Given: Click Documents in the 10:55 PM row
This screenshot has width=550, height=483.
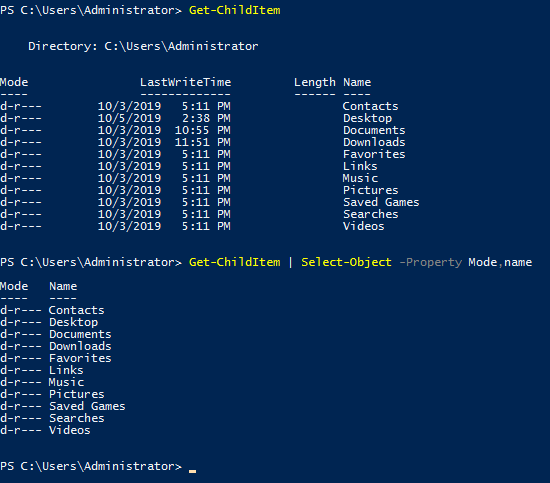Looking at the screenshot, I should (374, 130).
